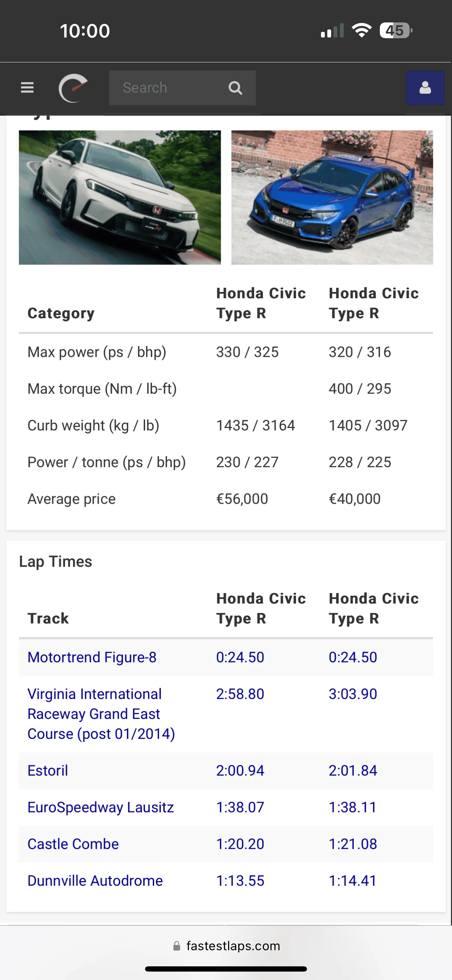452x980 pixels.
Task: Tap the fastestlaps.com address bar
Action: pos(226,946)
